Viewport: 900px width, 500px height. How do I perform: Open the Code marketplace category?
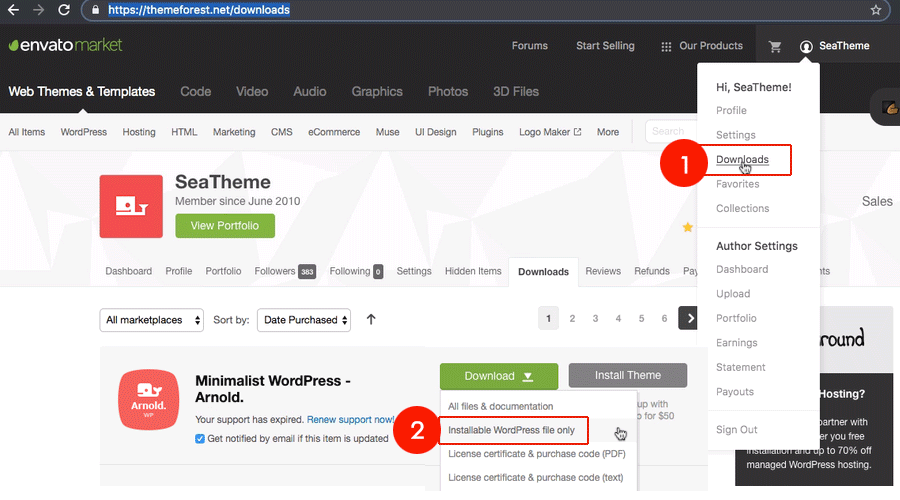pyautogui.click(x=196, y=91)
